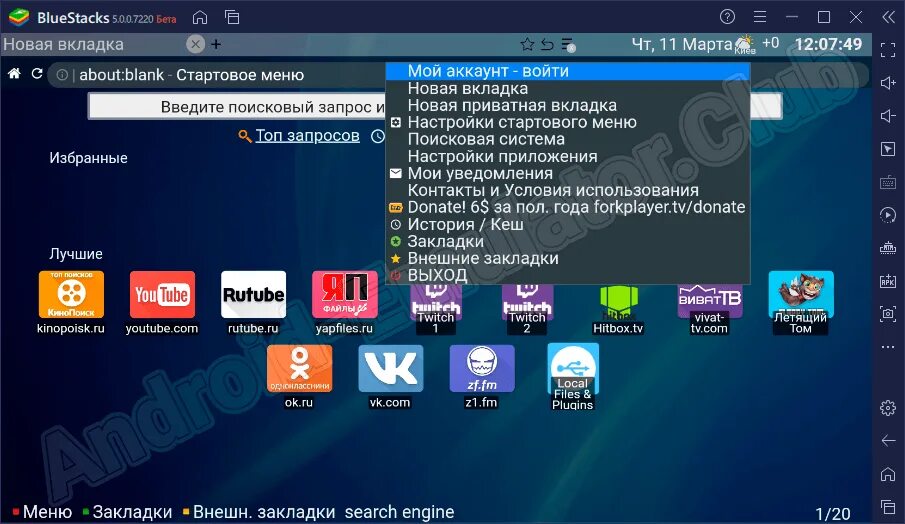The image size is (905, 524).
Task: Launch the rutube.ru shortcut
Action: (253, 302)
